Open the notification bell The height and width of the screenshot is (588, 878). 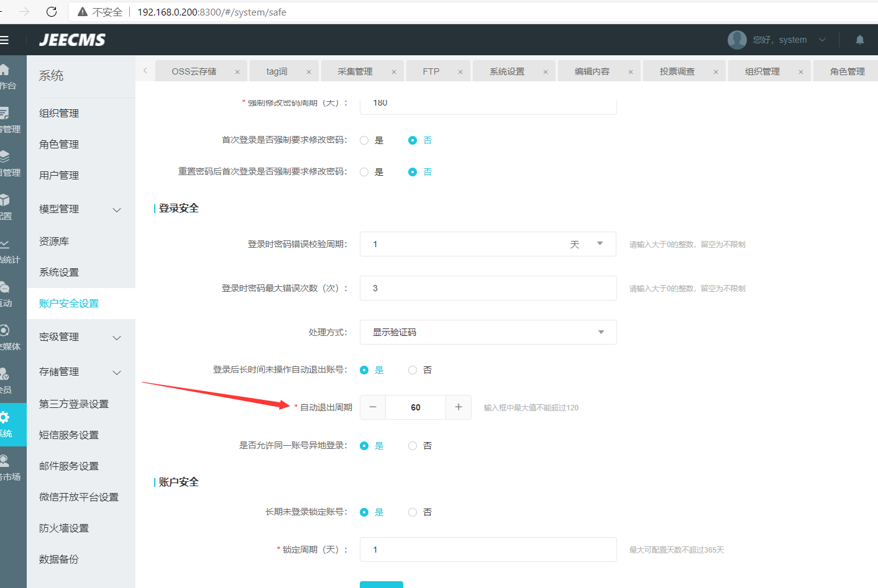(x=860, y=40)
